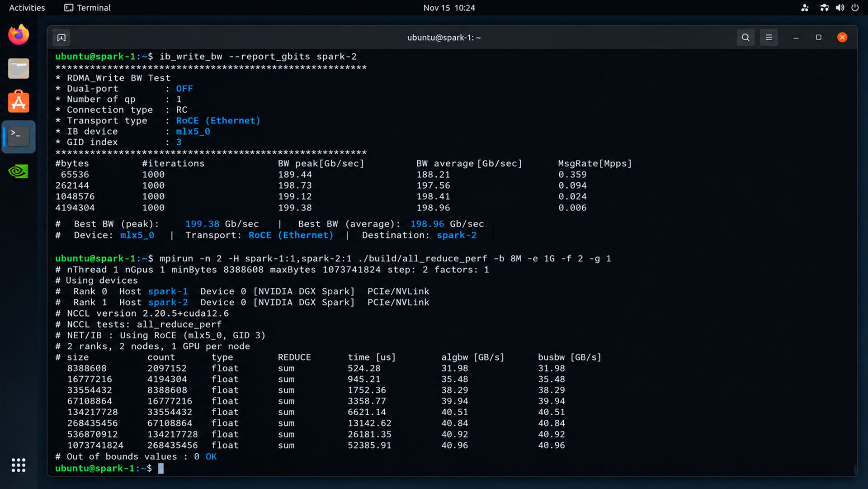Click new tab icon in terminal header
This screenshot has width=868, height=489.
(x=61, y=38)
